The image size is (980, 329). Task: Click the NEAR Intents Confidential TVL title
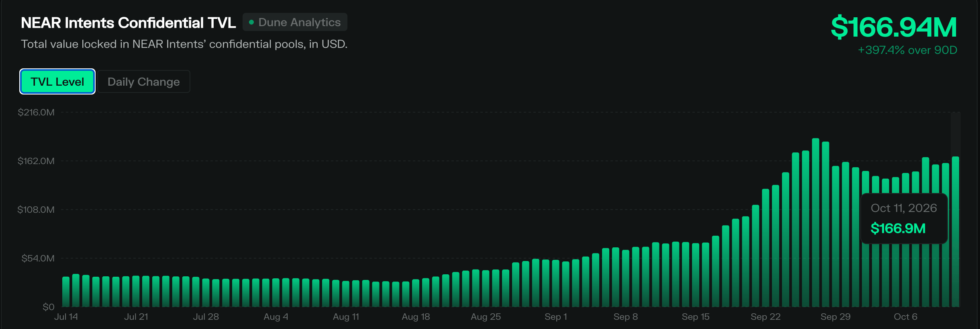tap(129, 23)
